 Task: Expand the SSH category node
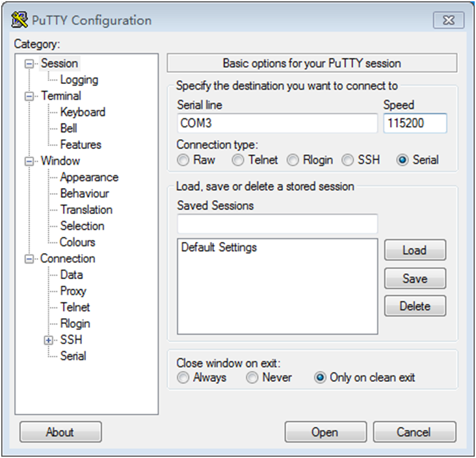(x=49, y=340)
